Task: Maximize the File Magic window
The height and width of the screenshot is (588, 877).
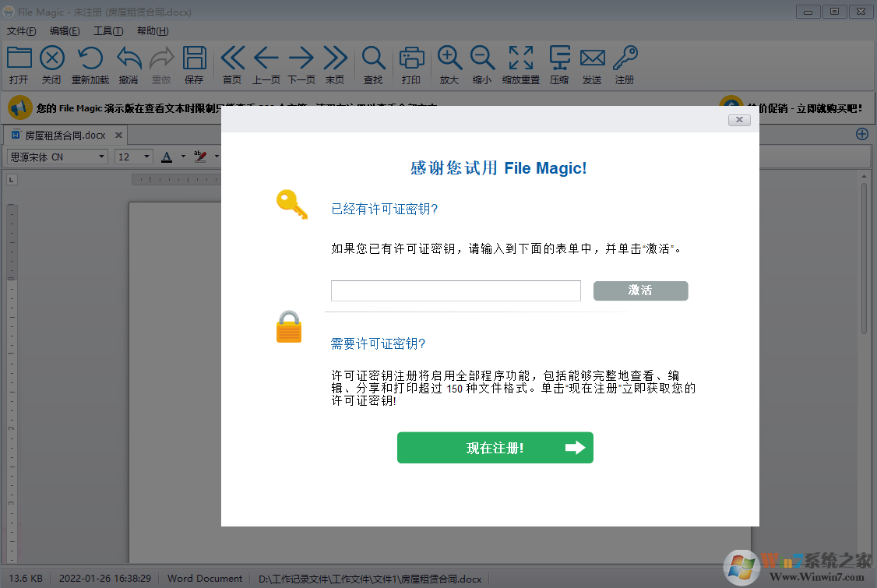Action: tap(834, 11)
